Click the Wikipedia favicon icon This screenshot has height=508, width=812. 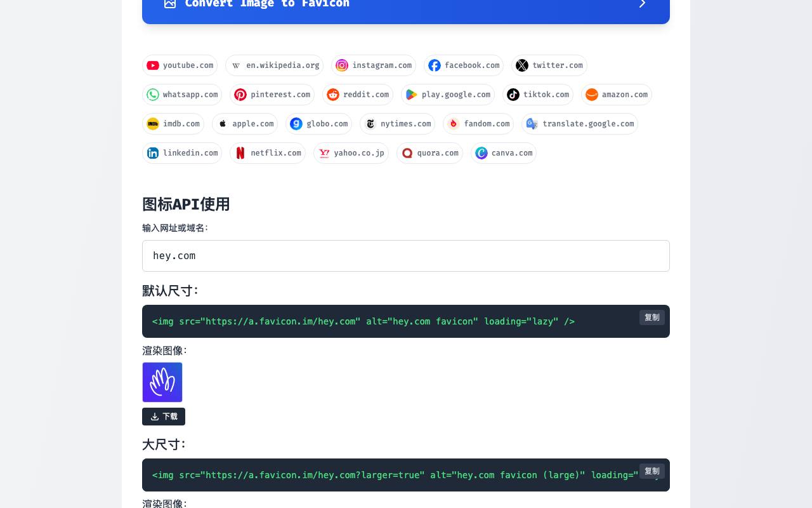point(236,65)
